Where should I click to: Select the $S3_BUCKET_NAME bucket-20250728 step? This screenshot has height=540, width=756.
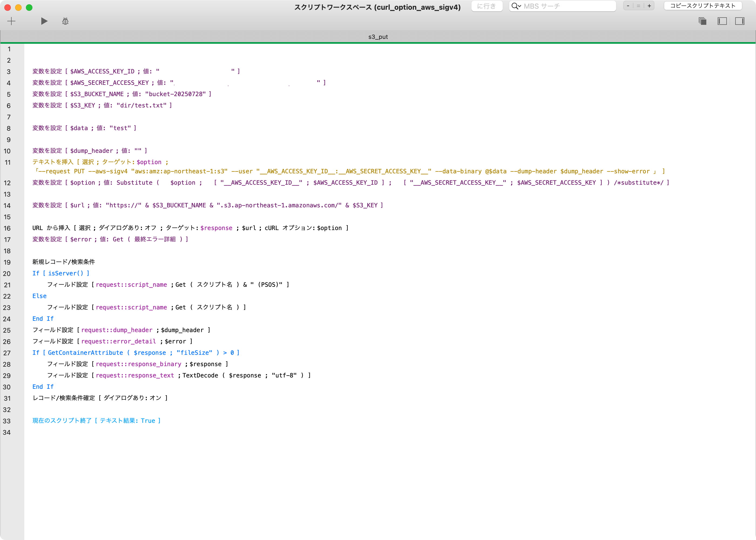click(122, 94)
